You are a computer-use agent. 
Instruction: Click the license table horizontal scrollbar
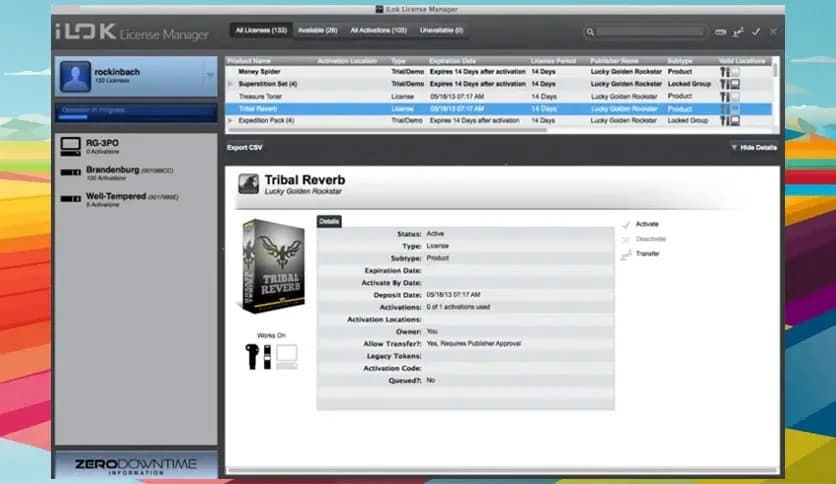pos(387,130)
